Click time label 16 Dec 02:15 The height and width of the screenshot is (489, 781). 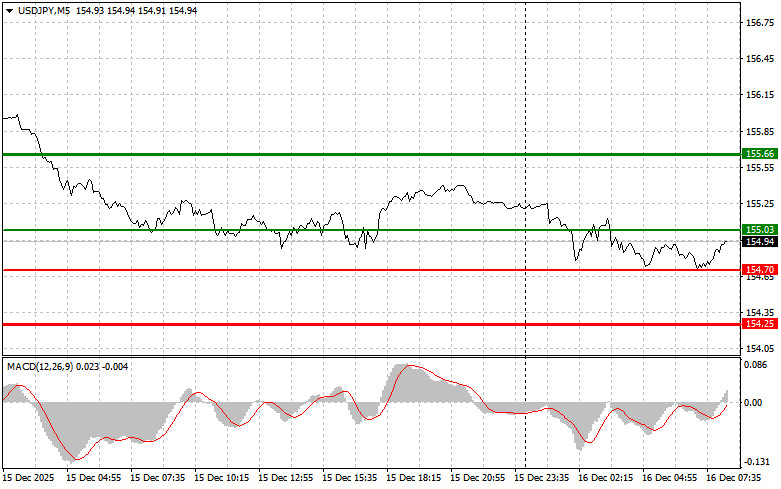pyautogui.click(x=606, y=478)
